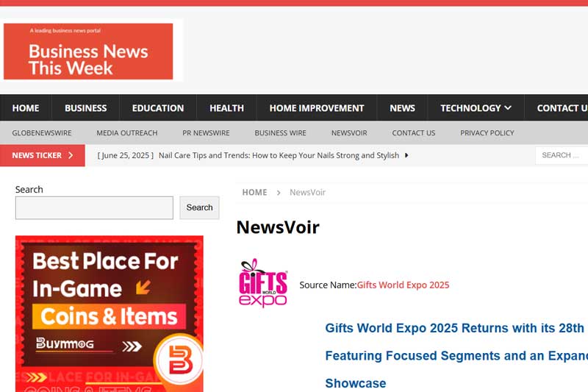Click the Gifts World Expo logo image

263,283
